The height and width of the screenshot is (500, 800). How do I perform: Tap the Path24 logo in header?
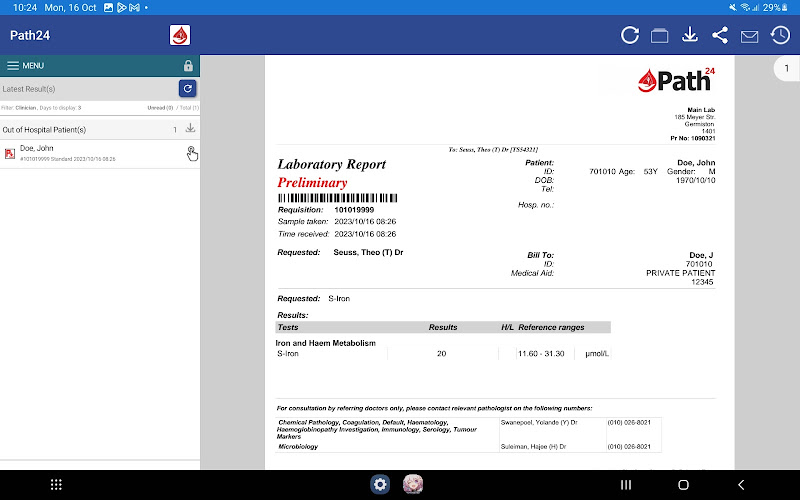180,36
